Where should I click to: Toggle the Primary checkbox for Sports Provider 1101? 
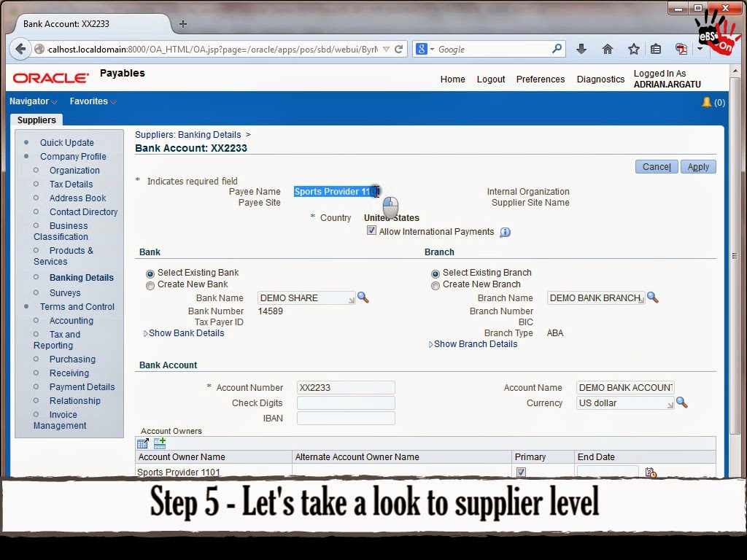click(x=521, y=472)
